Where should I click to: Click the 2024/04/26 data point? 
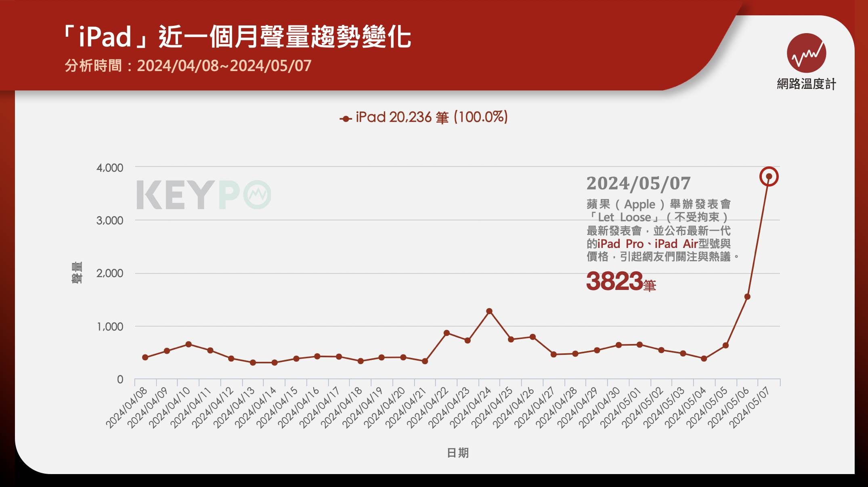533,337
